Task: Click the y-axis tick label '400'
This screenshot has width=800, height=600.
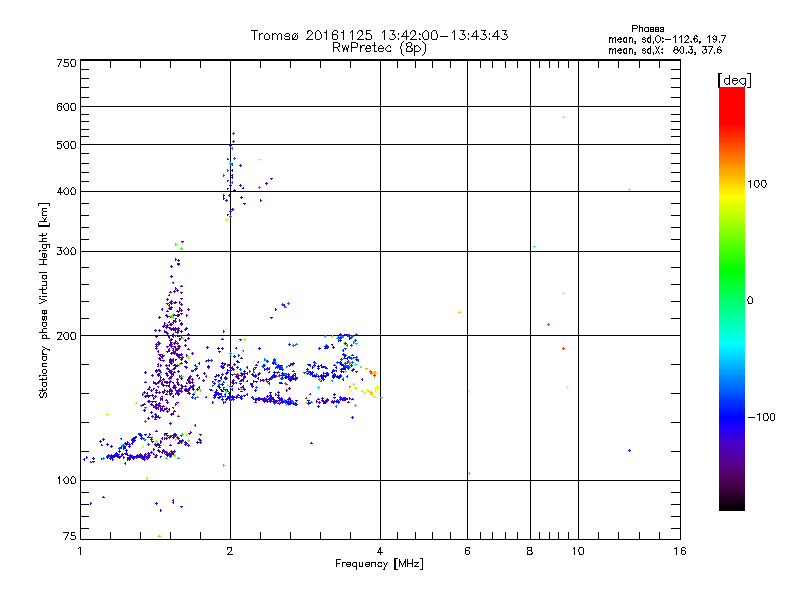Action: pos(67,192)
